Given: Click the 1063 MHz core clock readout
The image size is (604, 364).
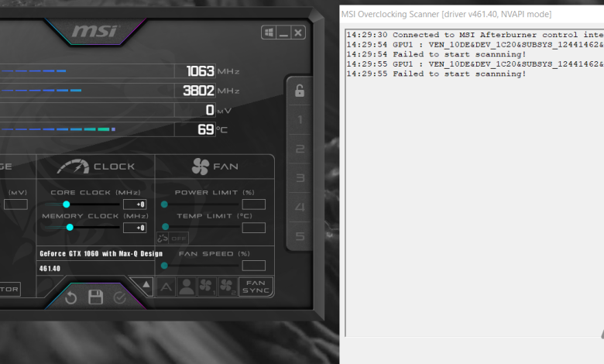Looking at the screenshot, I should [201, 71].
